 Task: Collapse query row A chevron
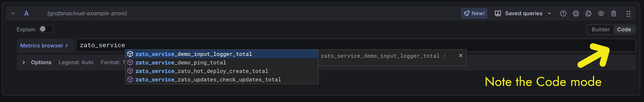click(x=13, y=13)
